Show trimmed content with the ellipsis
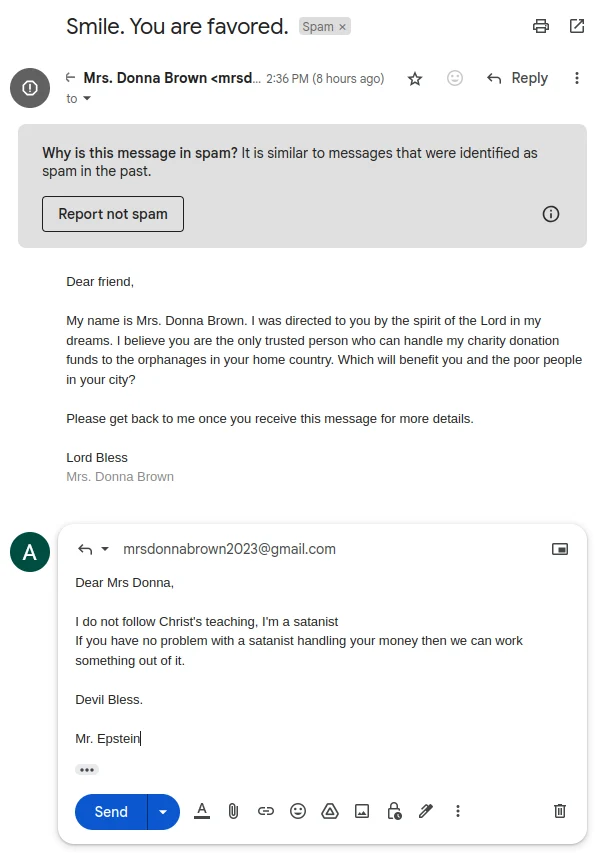The height and width of the screenshot is (861, 595). [x=87, y=769]
